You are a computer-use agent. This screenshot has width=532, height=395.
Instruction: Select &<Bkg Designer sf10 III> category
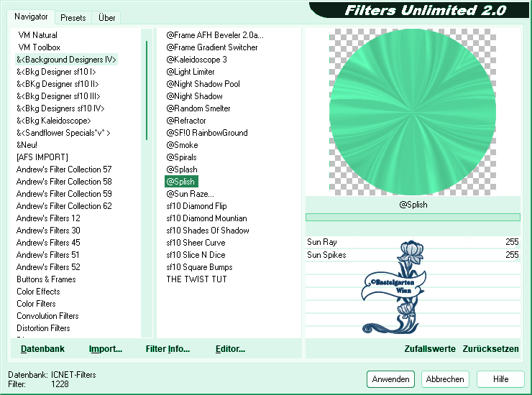(58, 96)
